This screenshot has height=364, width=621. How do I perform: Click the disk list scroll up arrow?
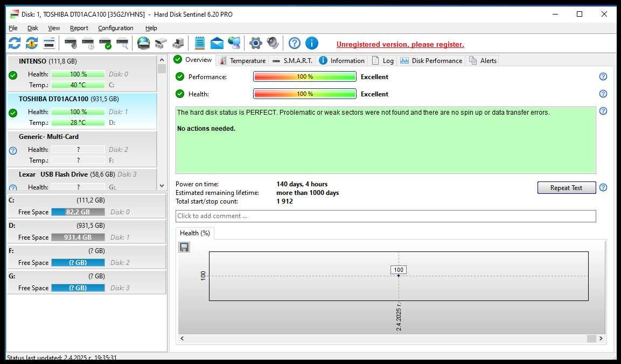[x=162, y=60]
